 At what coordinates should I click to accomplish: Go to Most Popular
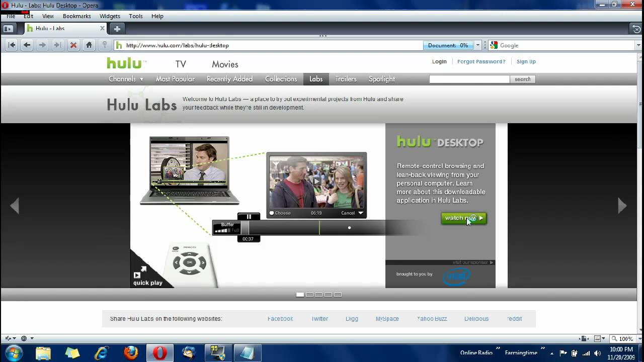[x=175, y=79]
